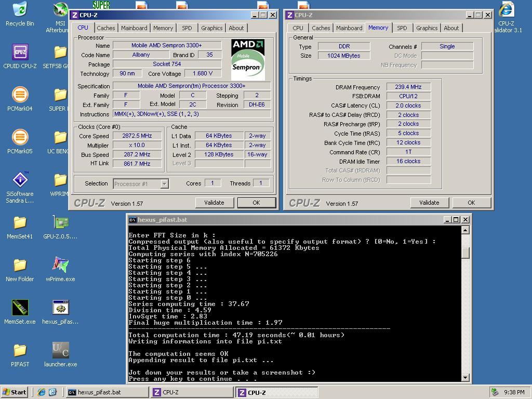The image size is (532, 399).
Task: Click OK in left CPU-Z window
Action: tap(257, 203)
